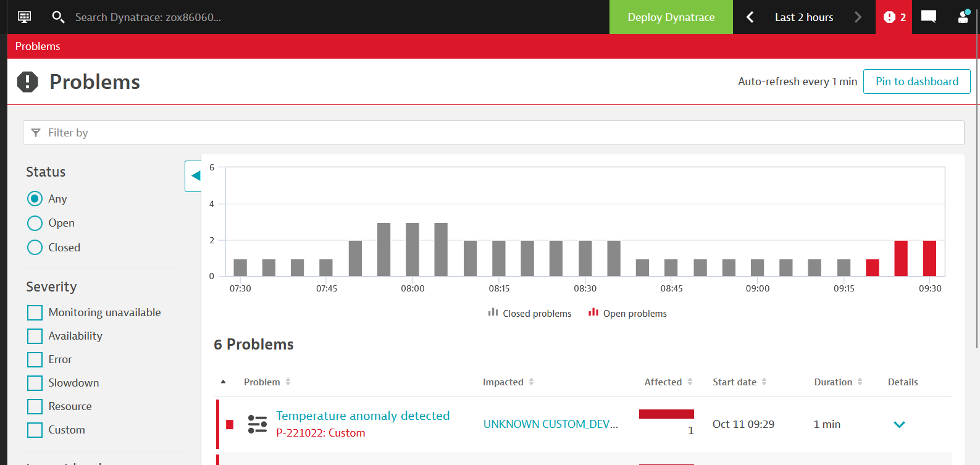Click the Oct 11 09:29 start date
The width and height of the screenshot is (980, 465).
(743, 424)
